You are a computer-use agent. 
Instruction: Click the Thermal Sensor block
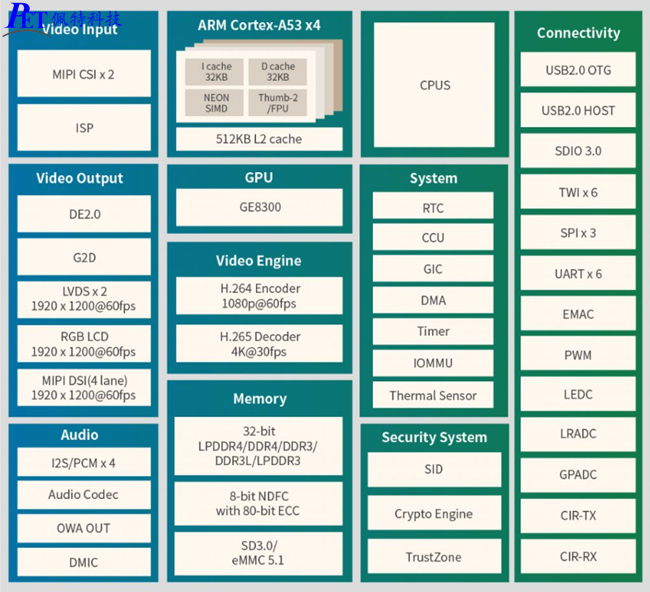[433, 395]
